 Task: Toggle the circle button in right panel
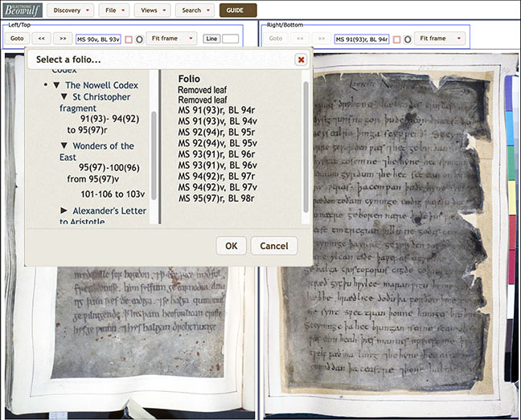[x=408, y=39]
